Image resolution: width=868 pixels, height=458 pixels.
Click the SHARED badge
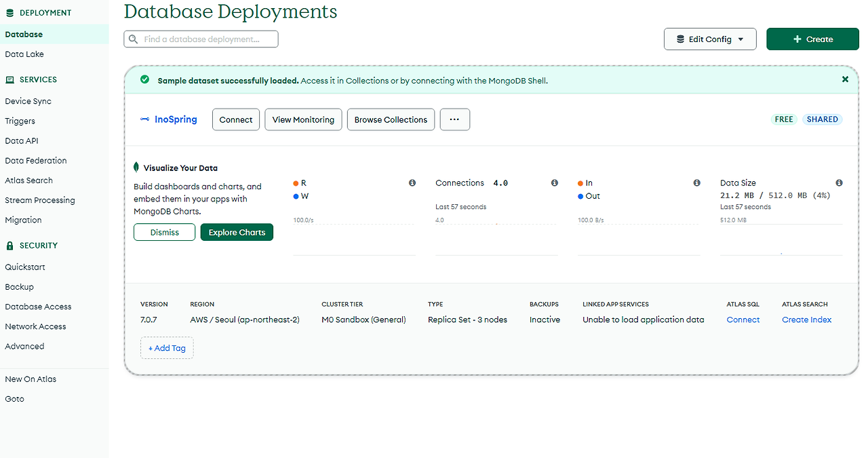823,119
